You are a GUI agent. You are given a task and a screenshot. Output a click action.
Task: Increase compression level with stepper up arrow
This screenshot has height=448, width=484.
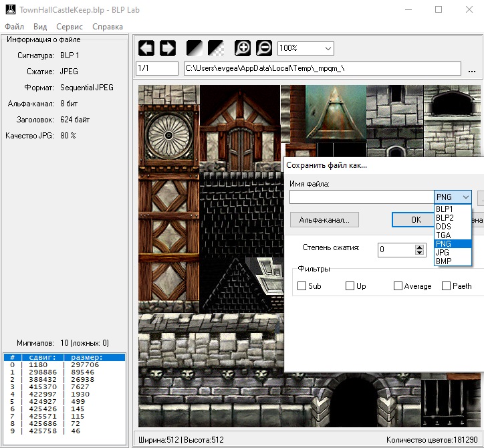[x=420, y=246]
